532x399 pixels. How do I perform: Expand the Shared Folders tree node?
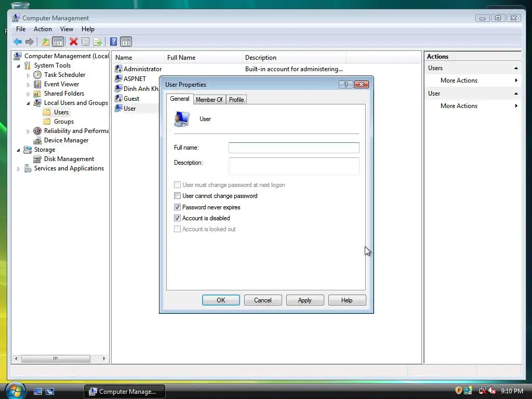(28, 94)
